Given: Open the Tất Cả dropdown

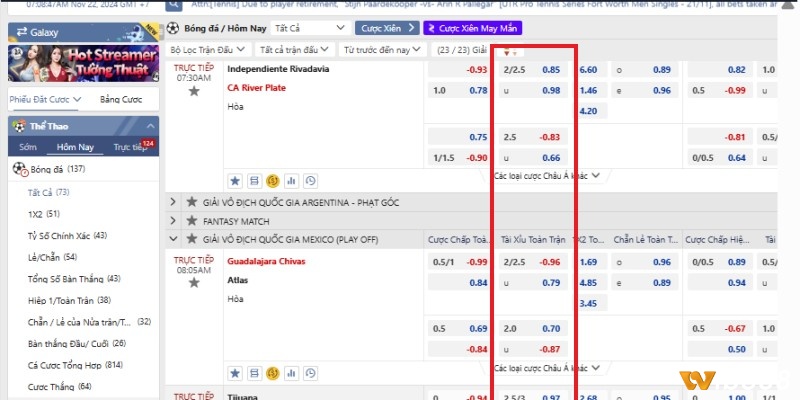Looking at the screenshot, I should click(310, 28).
